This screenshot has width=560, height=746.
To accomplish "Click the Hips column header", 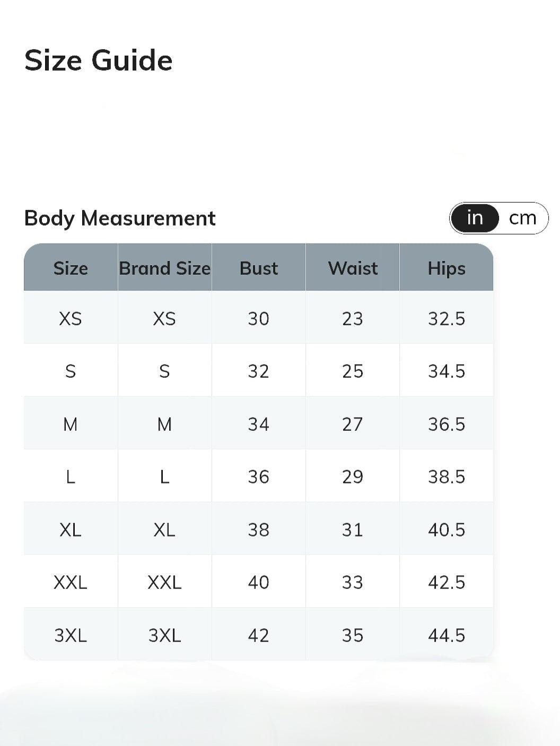I will tap(447, 268).
